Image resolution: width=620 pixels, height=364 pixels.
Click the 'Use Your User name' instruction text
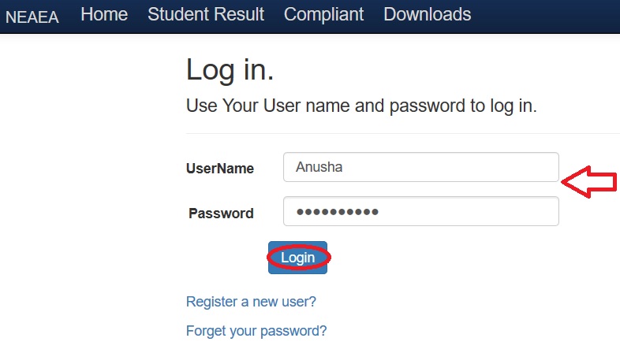pos(361,106)
